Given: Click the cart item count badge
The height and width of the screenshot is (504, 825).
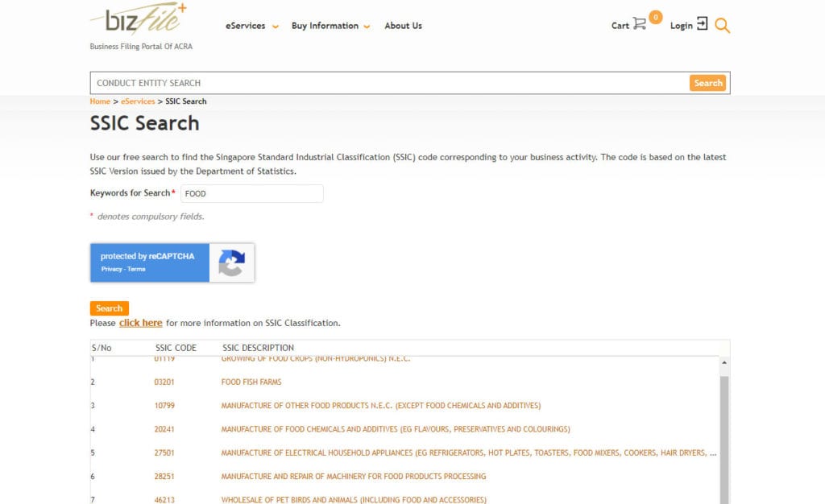Looking at the screenshot, I should [655, 17].
